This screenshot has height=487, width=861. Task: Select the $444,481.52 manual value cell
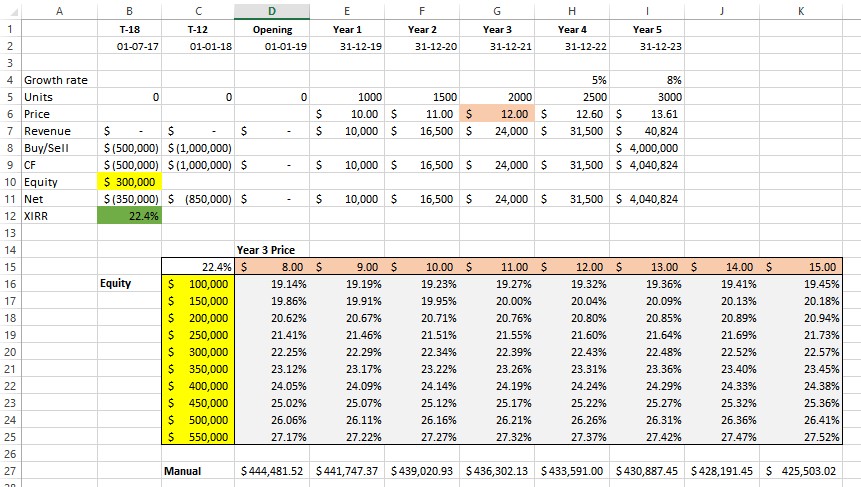(x=272, y=470)
